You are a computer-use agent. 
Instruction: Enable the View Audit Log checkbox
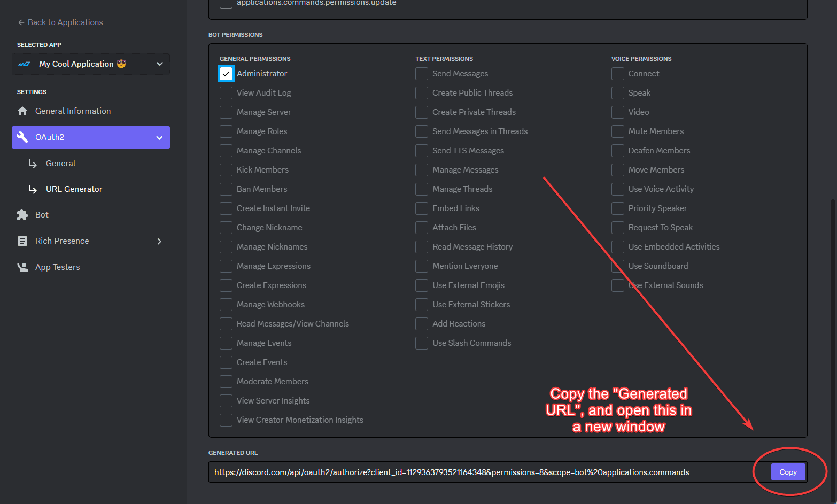pyautogui.click(x=226, y=93)
